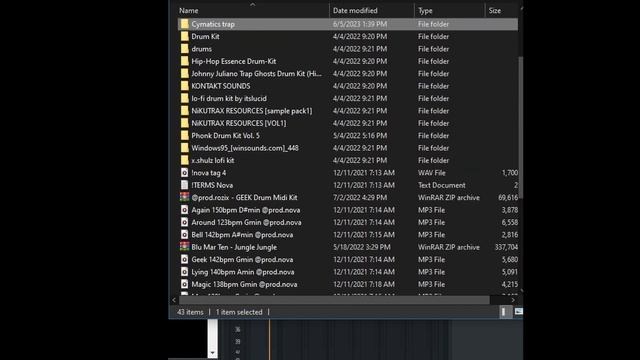The image size is (640, 360).
Task: Select the 'Drum Kit' folder name
Action: [x=205, y=36]
